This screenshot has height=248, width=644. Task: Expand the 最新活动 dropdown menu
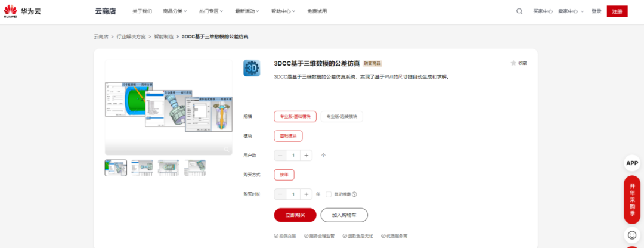tap(247, 11)
